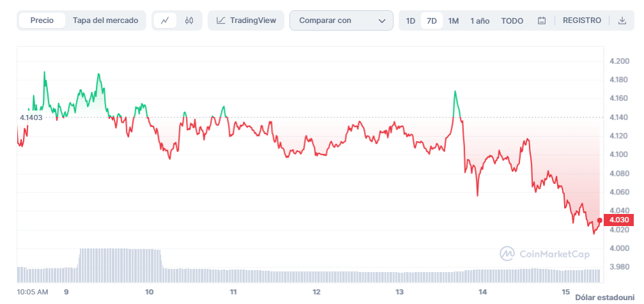Click the 4.060 axis value
This screenshot has height=304, width=644.
[x=619, y=192]
